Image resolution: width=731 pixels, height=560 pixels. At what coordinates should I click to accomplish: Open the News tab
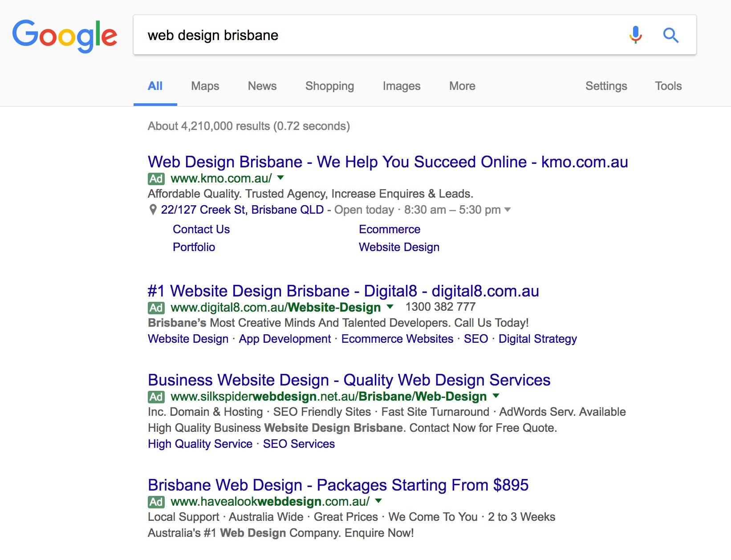point(262,86)
